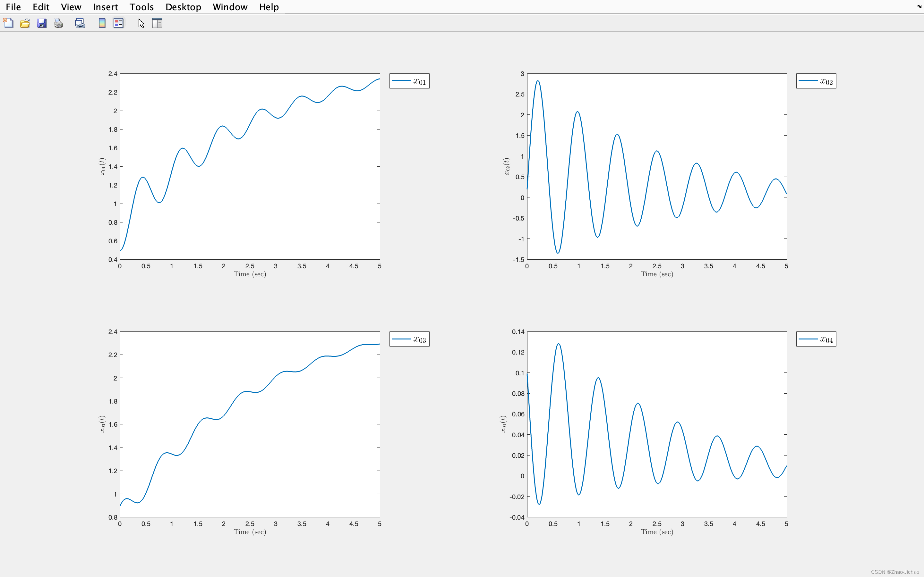This screenshot has height=577, width=924.
Task: Open the File menu
Action: coord(13,7)
